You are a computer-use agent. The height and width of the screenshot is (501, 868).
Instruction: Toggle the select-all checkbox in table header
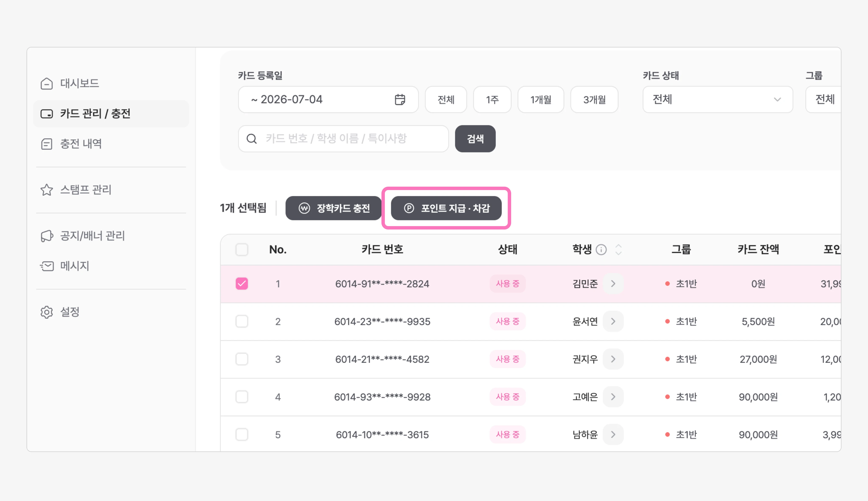242,249
